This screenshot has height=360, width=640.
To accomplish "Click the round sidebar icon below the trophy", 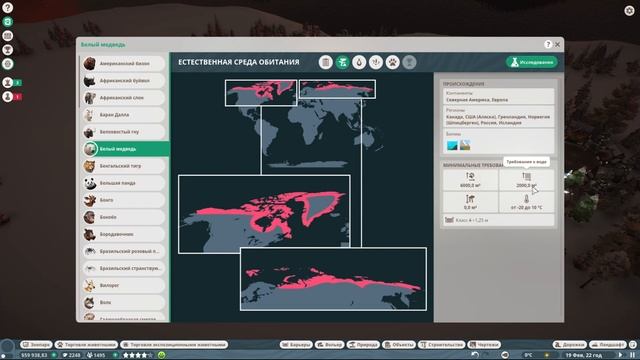I will [x=7, y=64].
